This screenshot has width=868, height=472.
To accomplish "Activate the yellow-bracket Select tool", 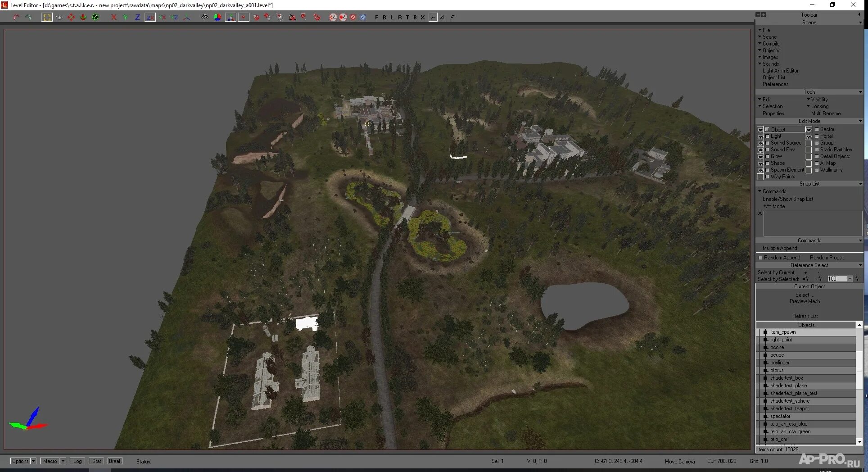I will point(47,17).
